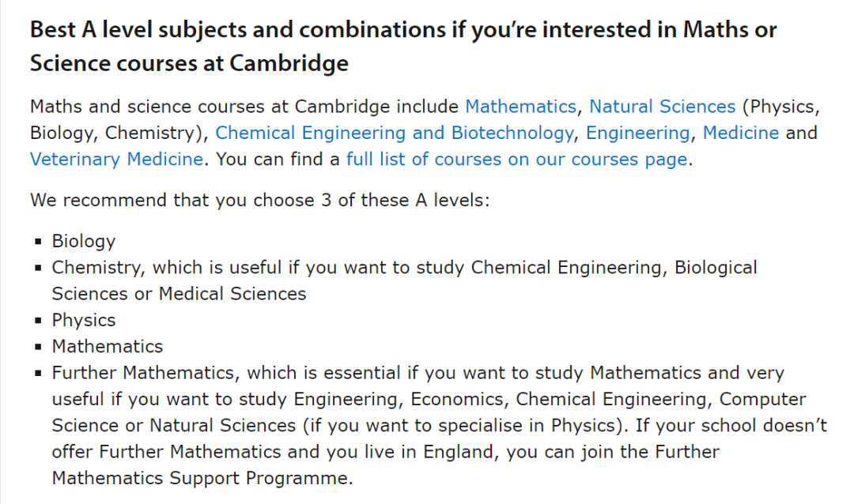Open the Natural Sciences course link
The height and width of the screenshot is (504, 854).
tap(663, 107)
